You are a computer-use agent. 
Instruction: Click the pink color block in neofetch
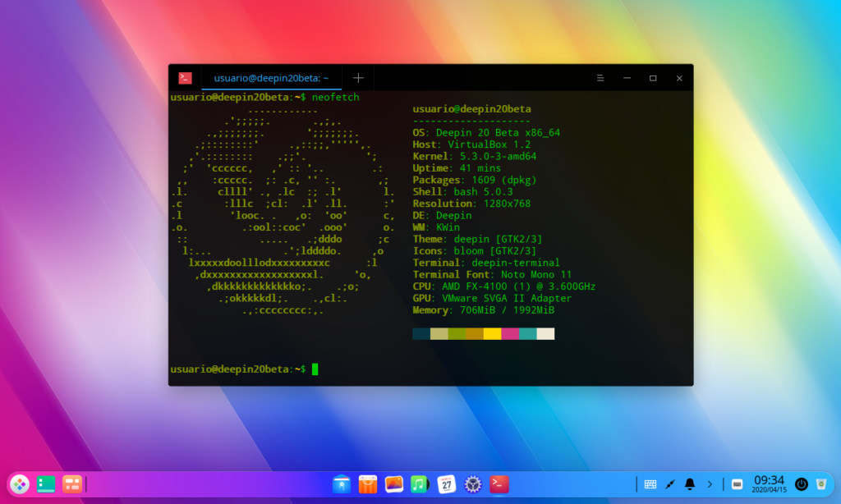pos(510,334)
